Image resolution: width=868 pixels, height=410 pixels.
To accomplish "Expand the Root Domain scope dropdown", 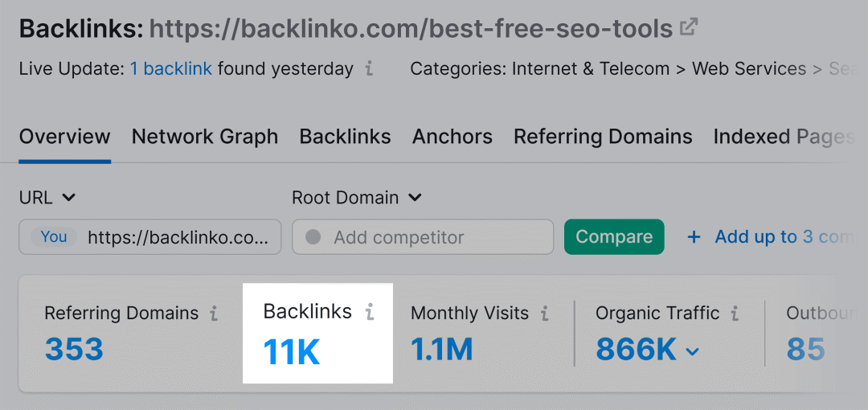I will (415, 198).
